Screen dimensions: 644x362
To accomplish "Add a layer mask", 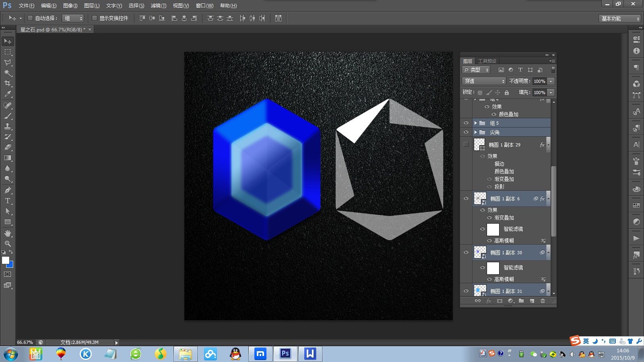I will click(x=500, y=301).
